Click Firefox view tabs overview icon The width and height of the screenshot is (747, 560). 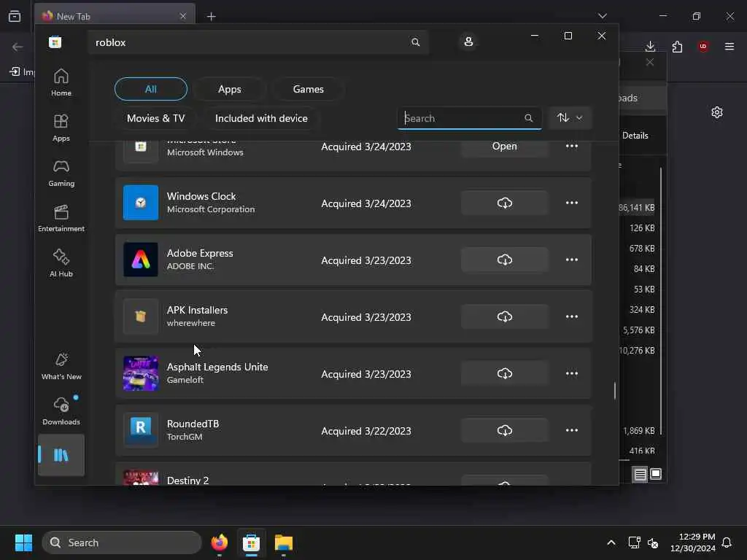click(x=15, y=16)
